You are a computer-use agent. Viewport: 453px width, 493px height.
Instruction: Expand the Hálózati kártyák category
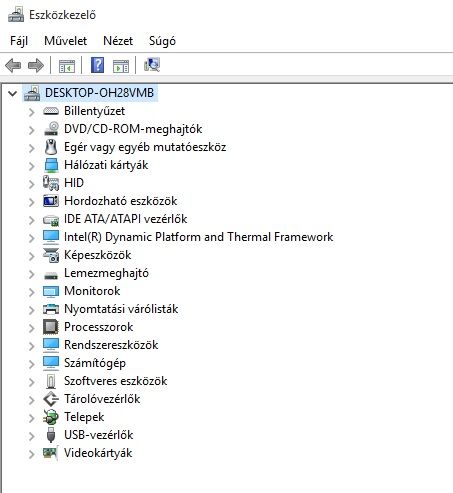31,166
